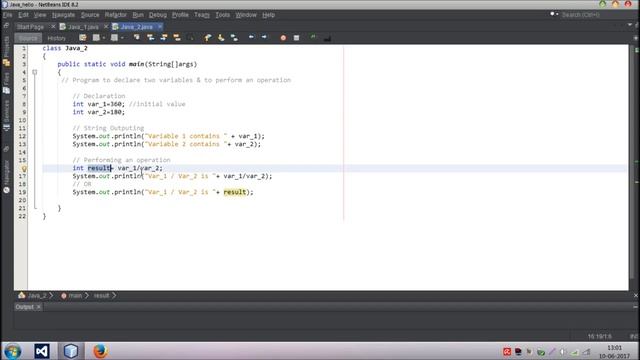The width and height of the screenshot is (640, 360).
Task: Click the Find Selection toolbar icon
Action: pyautogui.click(x=137, y=38)
